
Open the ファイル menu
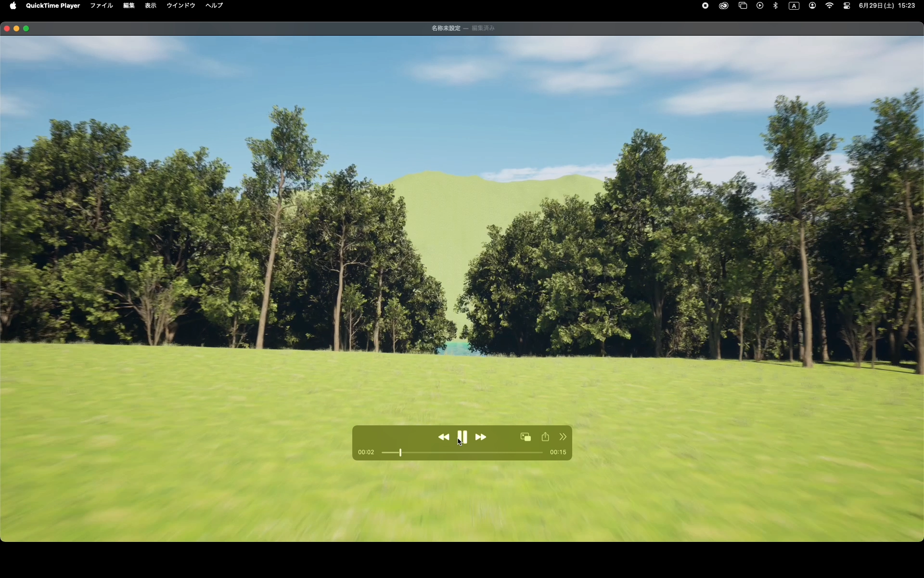(102, 6)
